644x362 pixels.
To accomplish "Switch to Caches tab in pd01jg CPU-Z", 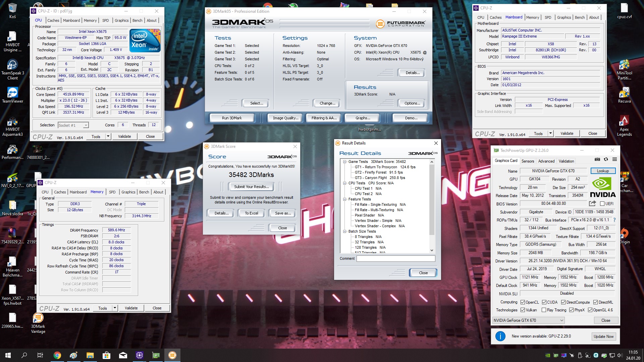I will coord(53,20).
